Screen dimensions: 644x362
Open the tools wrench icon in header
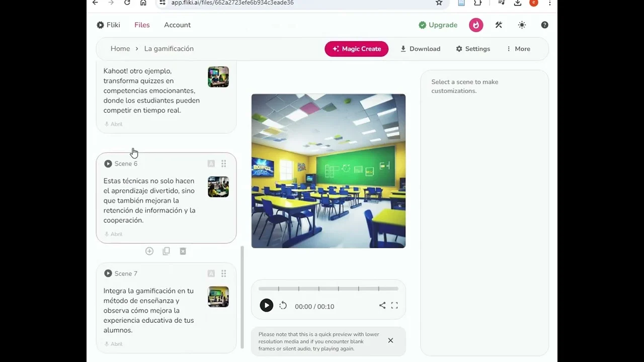click(x=499, y=25)
